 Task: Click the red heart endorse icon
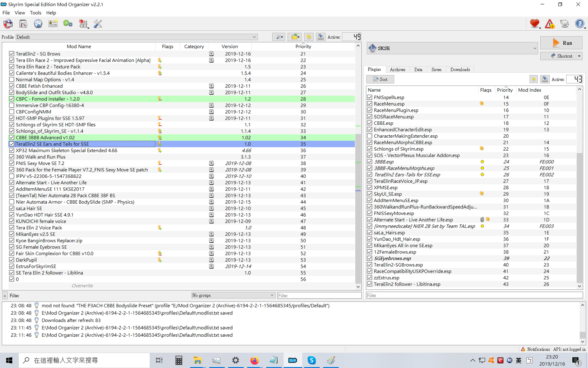(535, 24)
